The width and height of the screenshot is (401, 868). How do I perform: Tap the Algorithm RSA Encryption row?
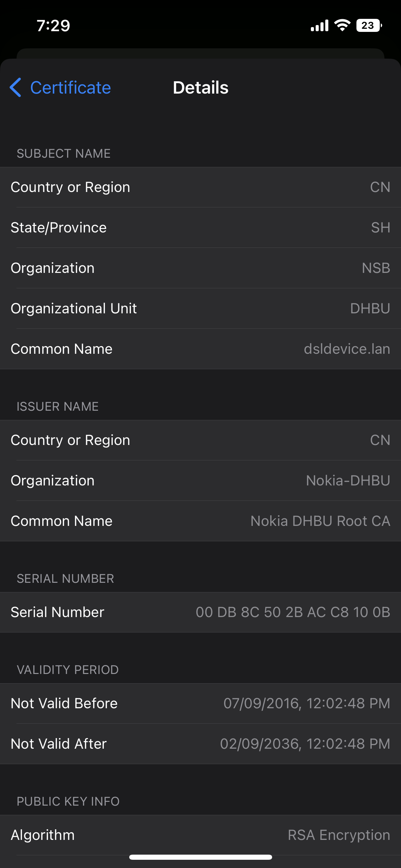200,835
